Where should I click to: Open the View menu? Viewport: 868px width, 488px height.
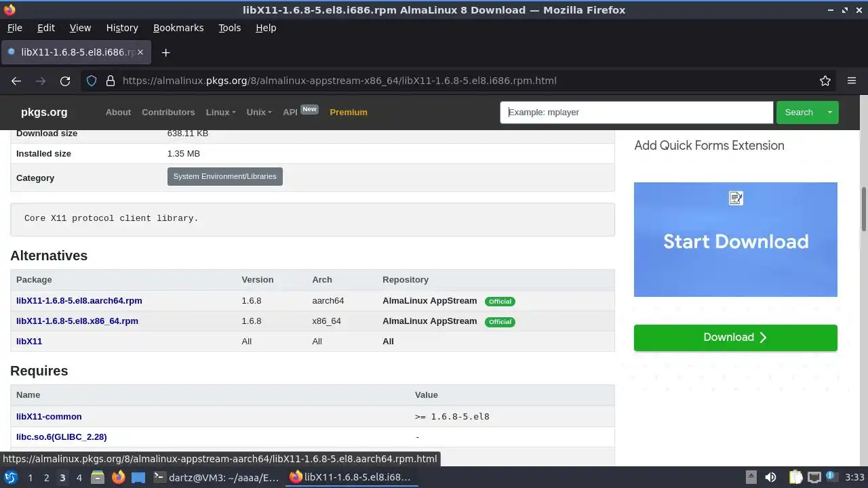tap(80, 28)
